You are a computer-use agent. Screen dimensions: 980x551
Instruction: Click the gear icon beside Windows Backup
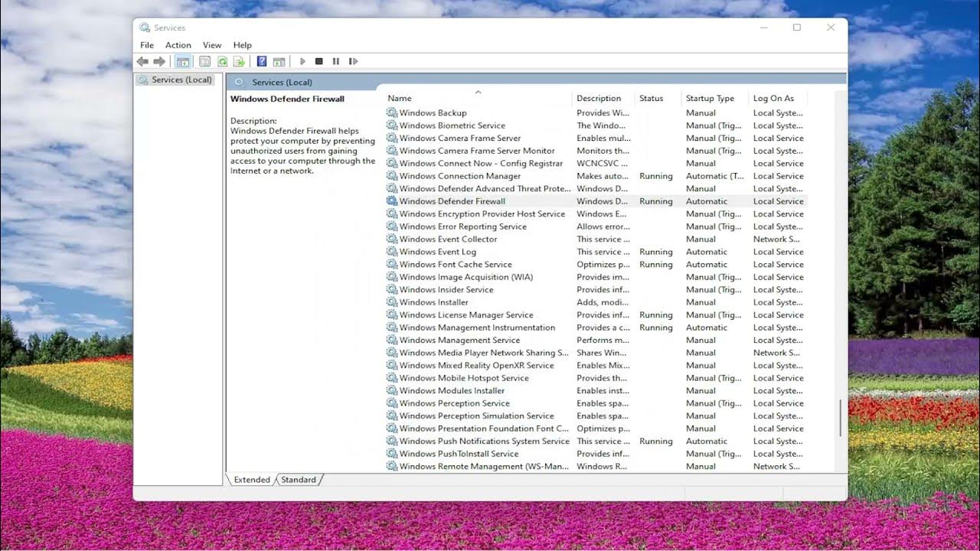tap(392, 112)
